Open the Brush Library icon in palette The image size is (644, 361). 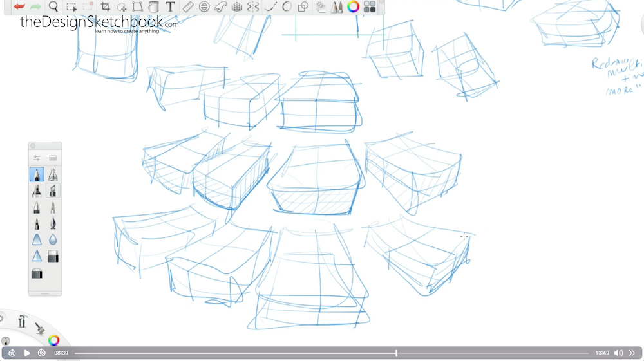[x=53, y=158]
